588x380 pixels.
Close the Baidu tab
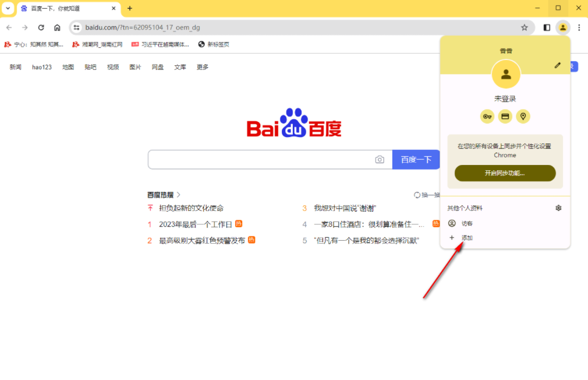tap(114, 8)
